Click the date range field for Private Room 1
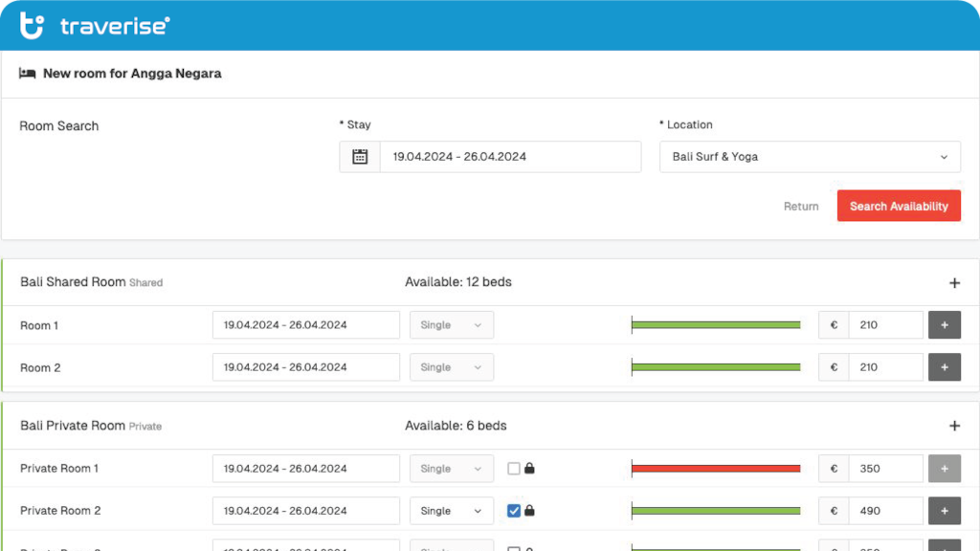980x551 pixels. 305,469
